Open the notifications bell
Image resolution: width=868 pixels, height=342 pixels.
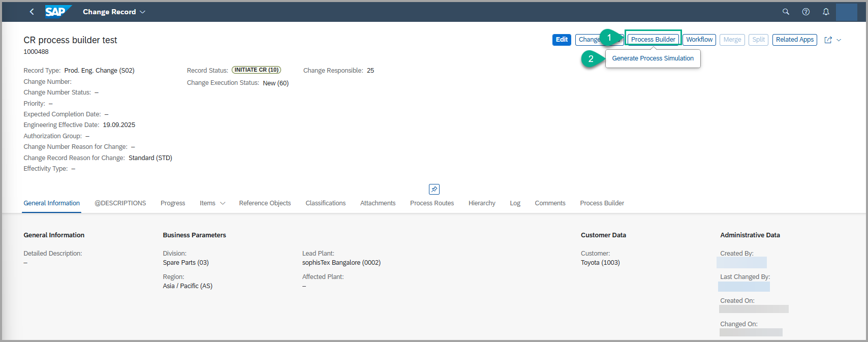(x=826, y=12)
